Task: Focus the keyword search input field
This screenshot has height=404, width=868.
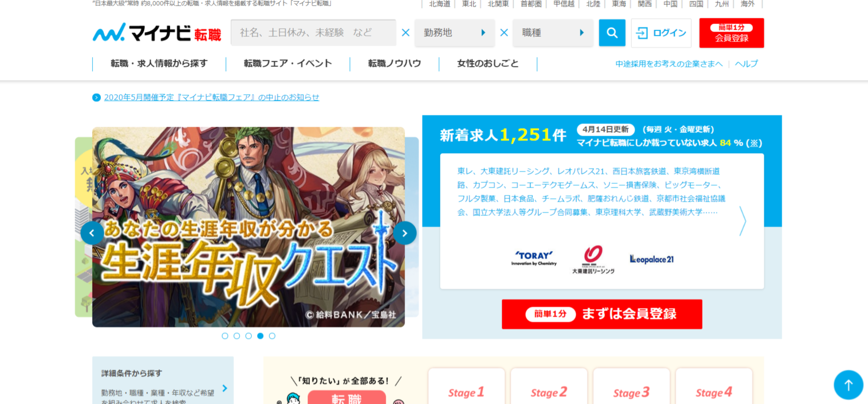Action: coord(314,33)
